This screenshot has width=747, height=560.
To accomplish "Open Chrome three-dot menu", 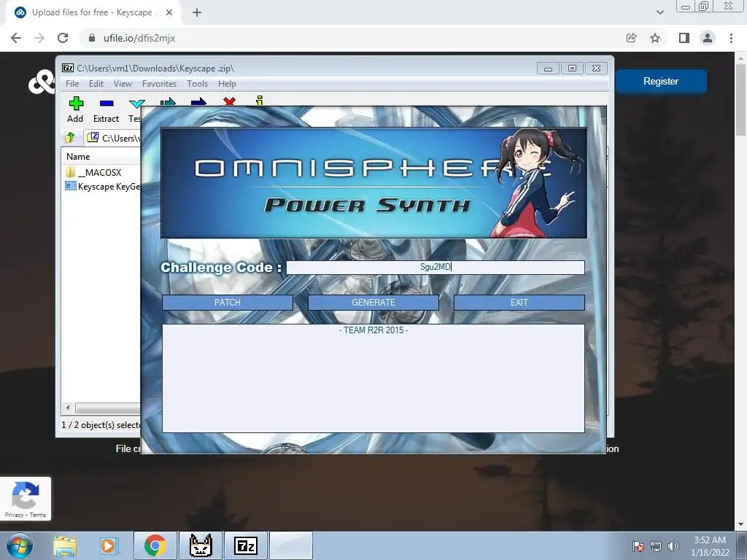I will [731, 38].
